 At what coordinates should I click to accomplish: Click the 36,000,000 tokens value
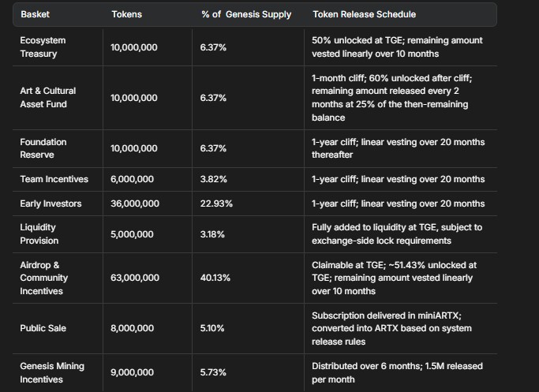tap(135, 203)
